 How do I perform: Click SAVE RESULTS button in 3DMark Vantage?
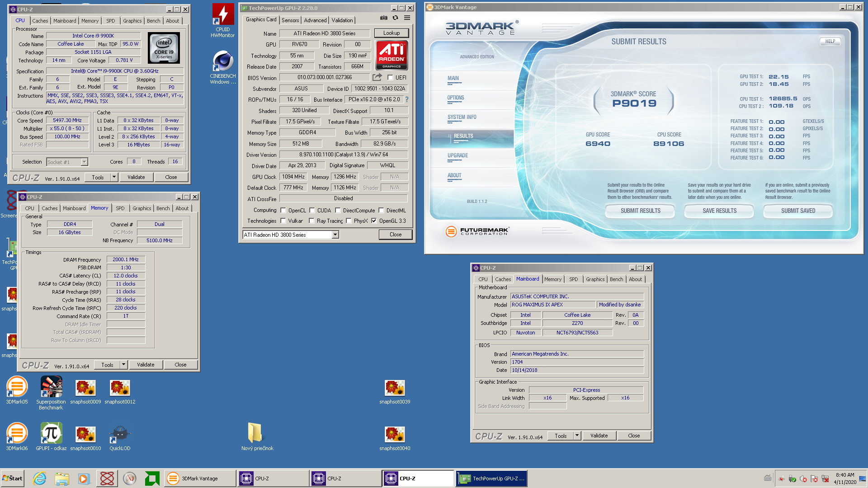click(719, 211)
